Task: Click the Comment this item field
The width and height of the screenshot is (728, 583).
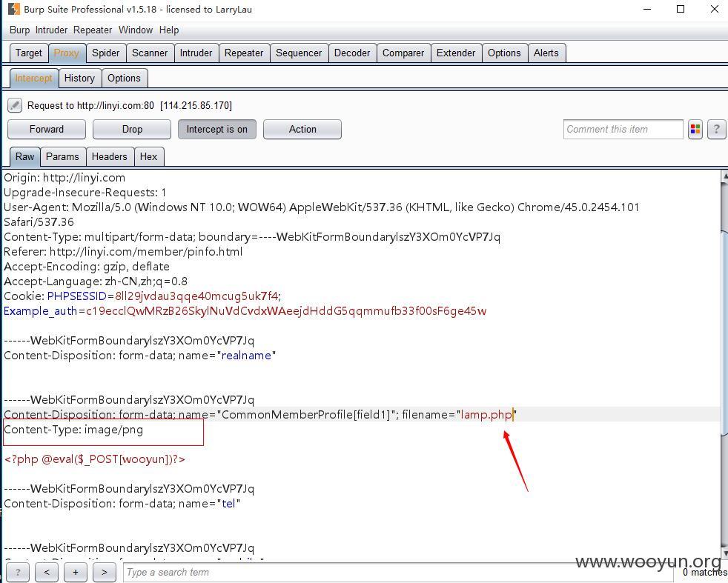Action: 623,130
